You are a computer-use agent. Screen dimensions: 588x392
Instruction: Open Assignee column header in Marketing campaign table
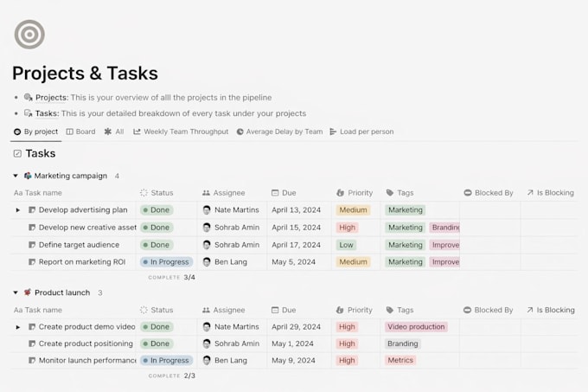(223, 193)
